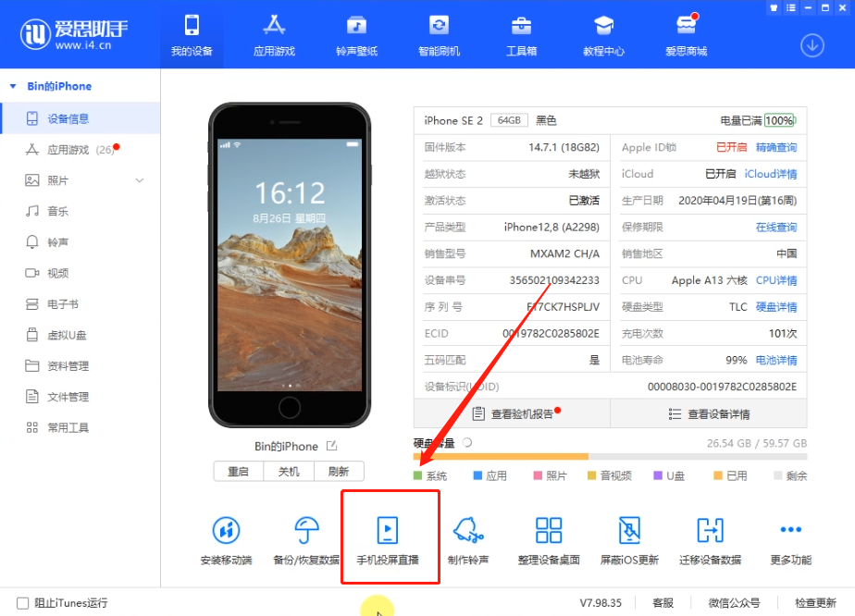Click the yellow 音视频 legend swatch
Viewport: 855px width, 616px height.
pyautogui.click(x=591, y=475)
